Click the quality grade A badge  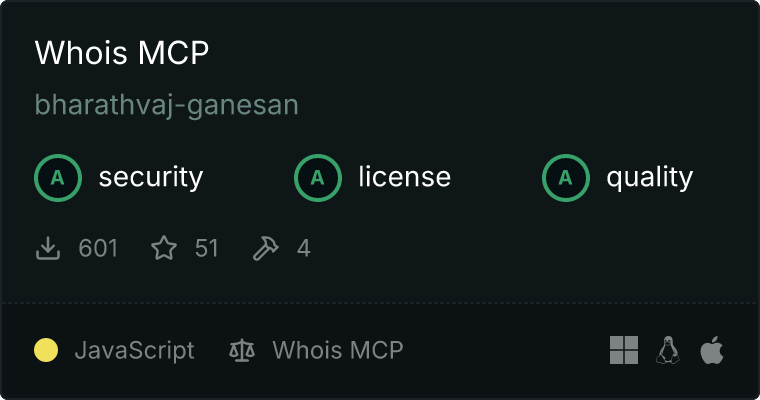coord(566,178)
